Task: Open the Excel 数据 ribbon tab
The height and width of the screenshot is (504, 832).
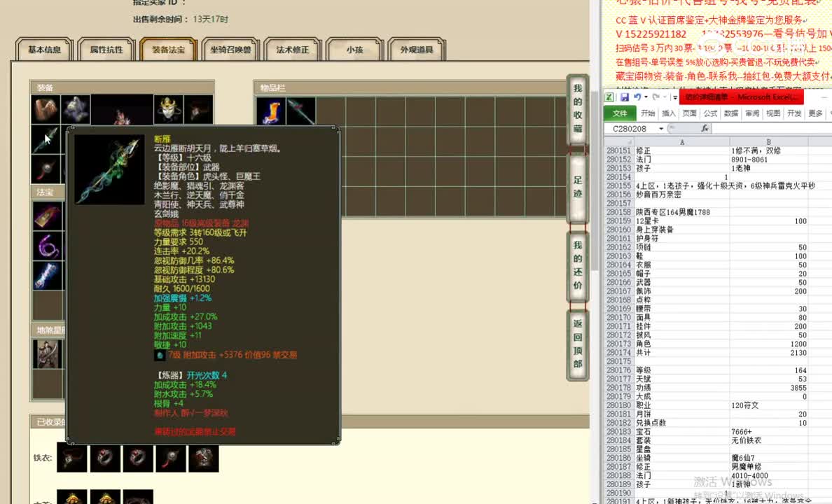Action: pyautogui.click(x=731, y=113)
